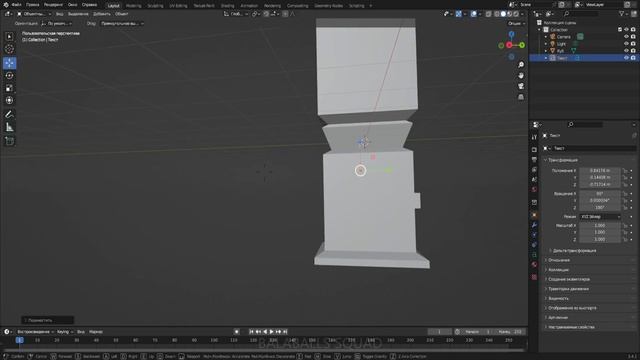Open the Object properties tab
This screenshot has height=360, width=640.
[534, 215]
